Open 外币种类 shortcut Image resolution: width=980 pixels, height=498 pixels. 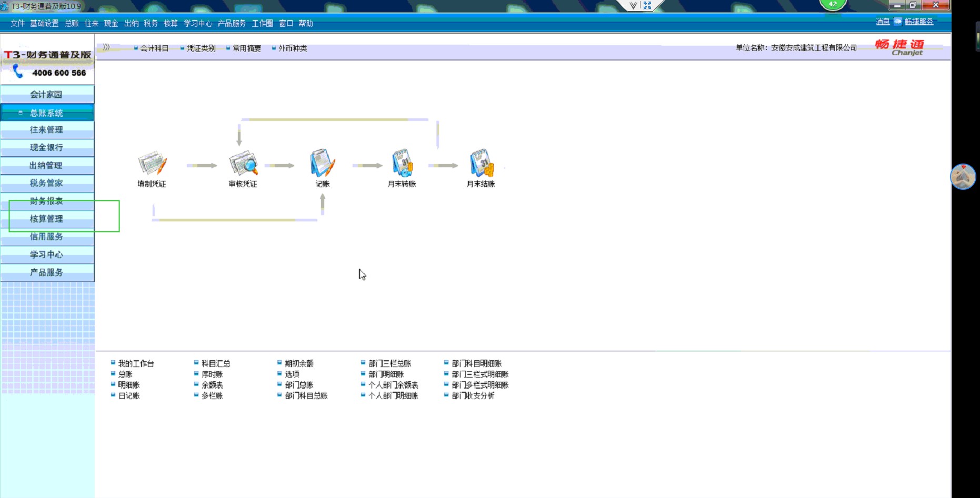click(293, 48)
